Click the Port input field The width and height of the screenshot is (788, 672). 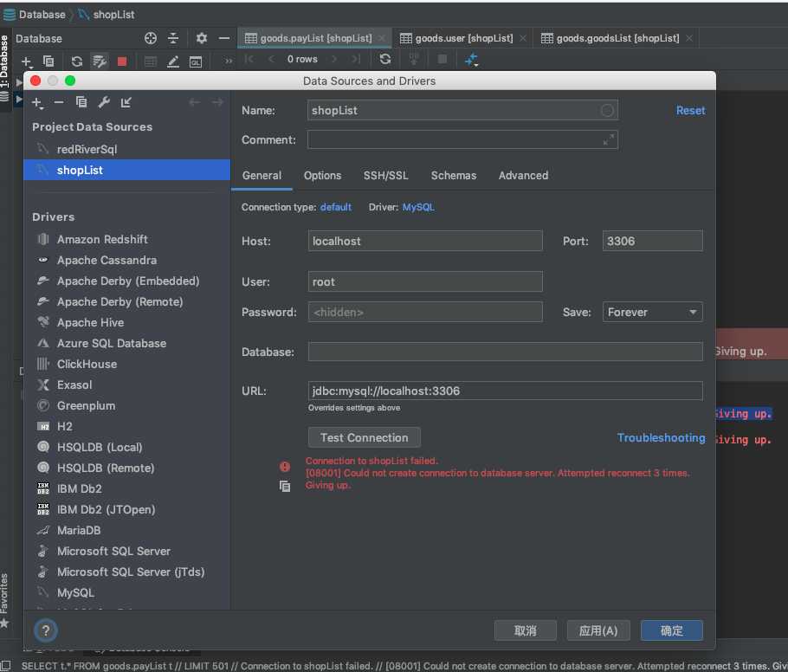click(x=652, y=241)
